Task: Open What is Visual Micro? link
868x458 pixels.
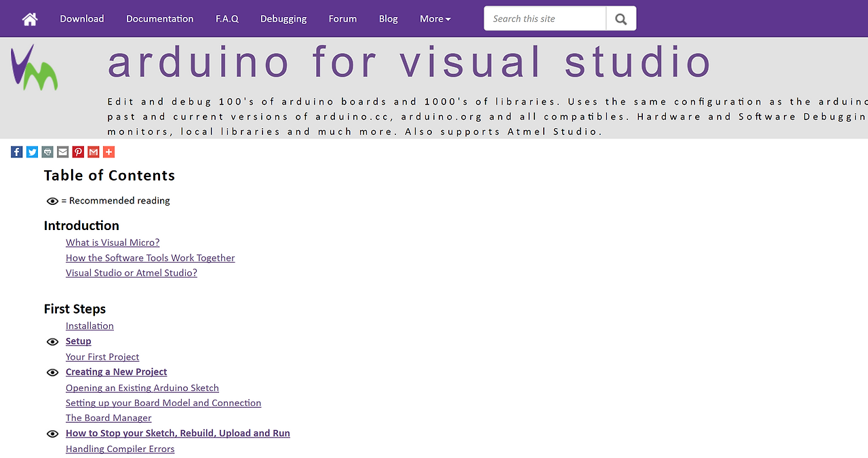Action: 113,243
